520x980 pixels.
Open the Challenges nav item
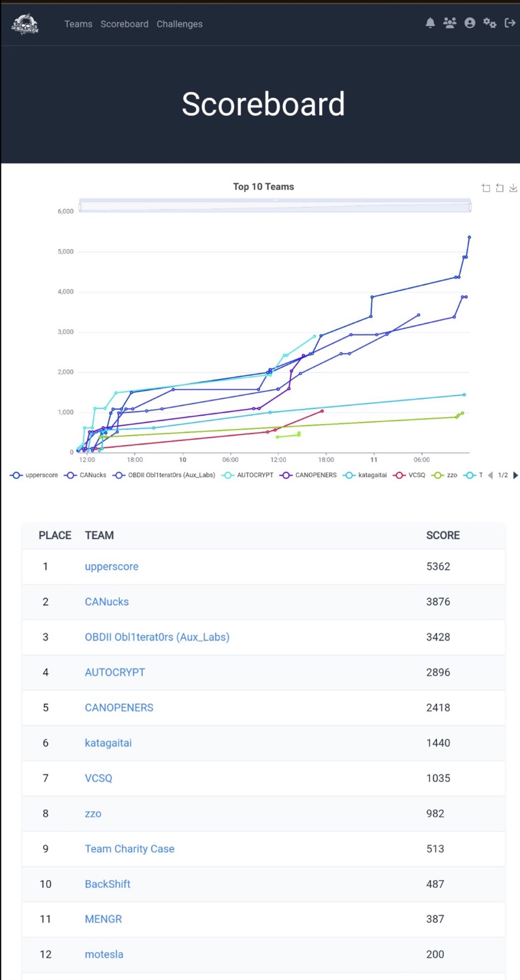click(180, 24)
